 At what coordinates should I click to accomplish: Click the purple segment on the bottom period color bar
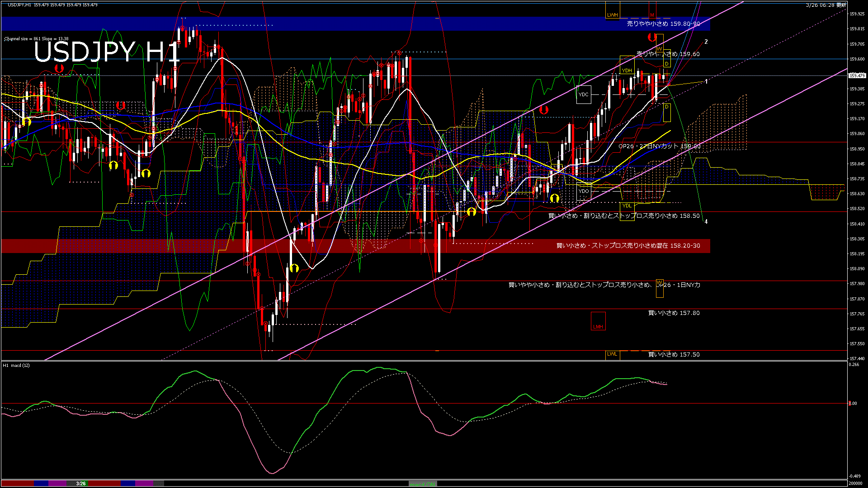pos(58,483)
